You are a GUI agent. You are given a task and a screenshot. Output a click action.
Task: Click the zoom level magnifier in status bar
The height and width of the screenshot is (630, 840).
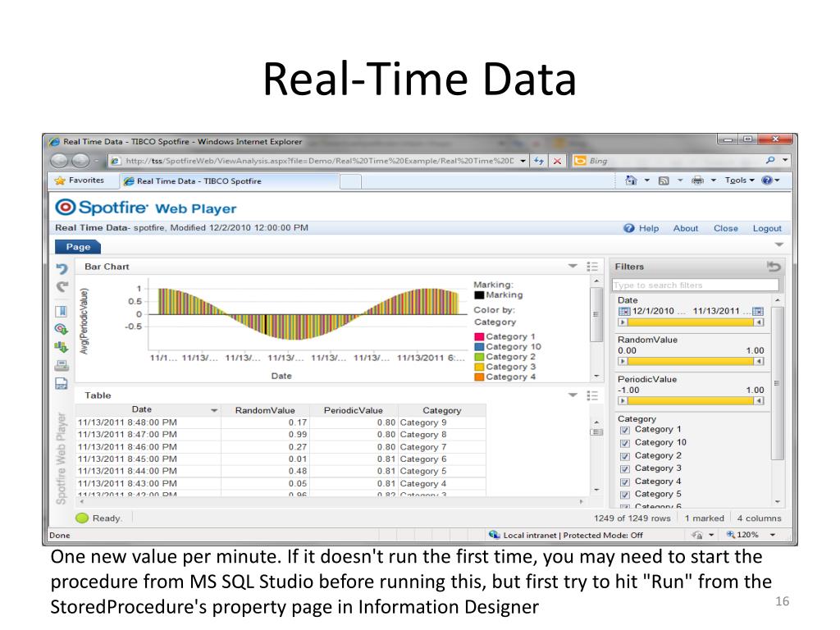tap(731, 535)
